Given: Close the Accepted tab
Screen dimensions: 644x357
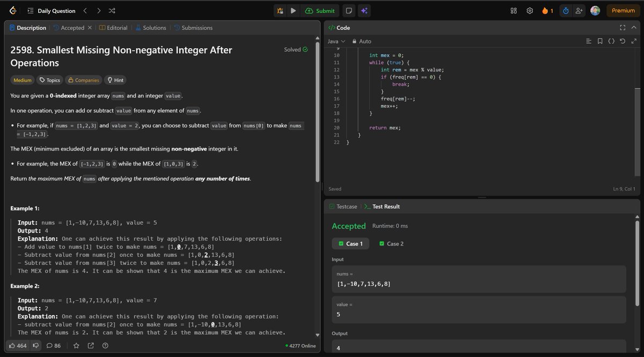Looking at the screenshot, I should coord(90,28).
